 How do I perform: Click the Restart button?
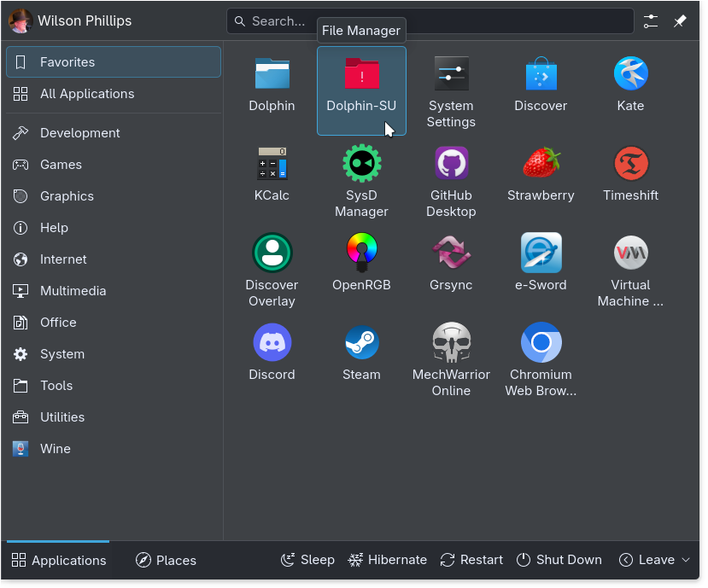point(471,560)
